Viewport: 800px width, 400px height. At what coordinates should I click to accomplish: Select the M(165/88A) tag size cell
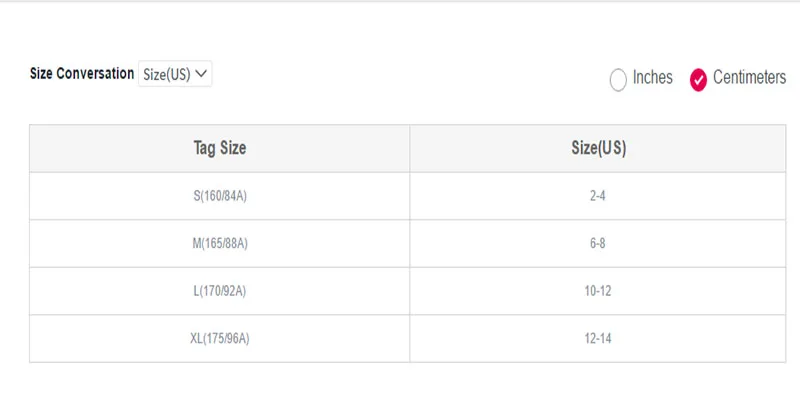pos(219,243)
